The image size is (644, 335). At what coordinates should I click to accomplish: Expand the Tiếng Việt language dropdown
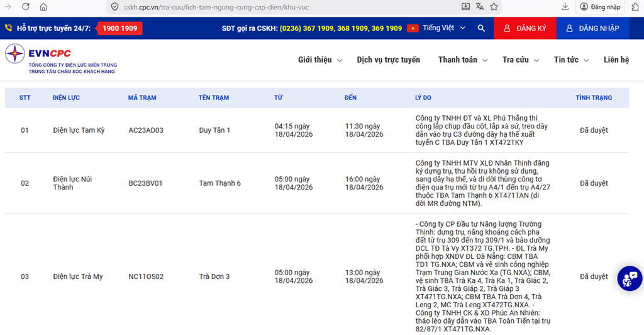(x=444, y=28)
